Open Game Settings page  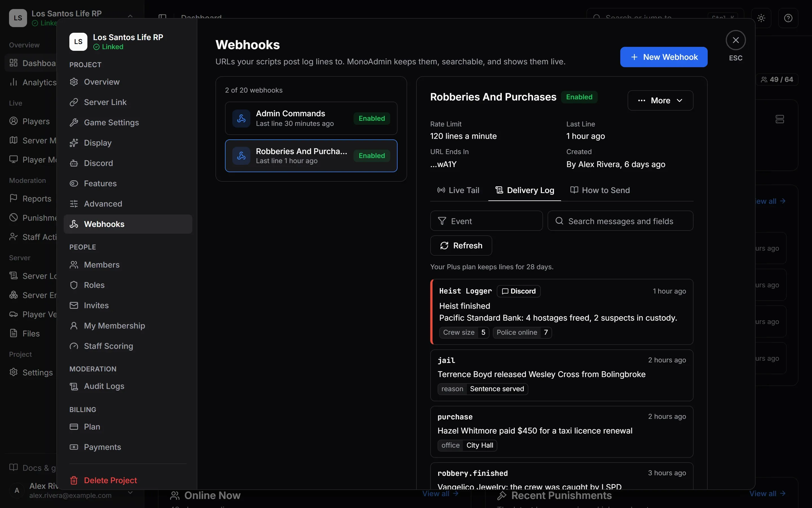tap(127, 122)
